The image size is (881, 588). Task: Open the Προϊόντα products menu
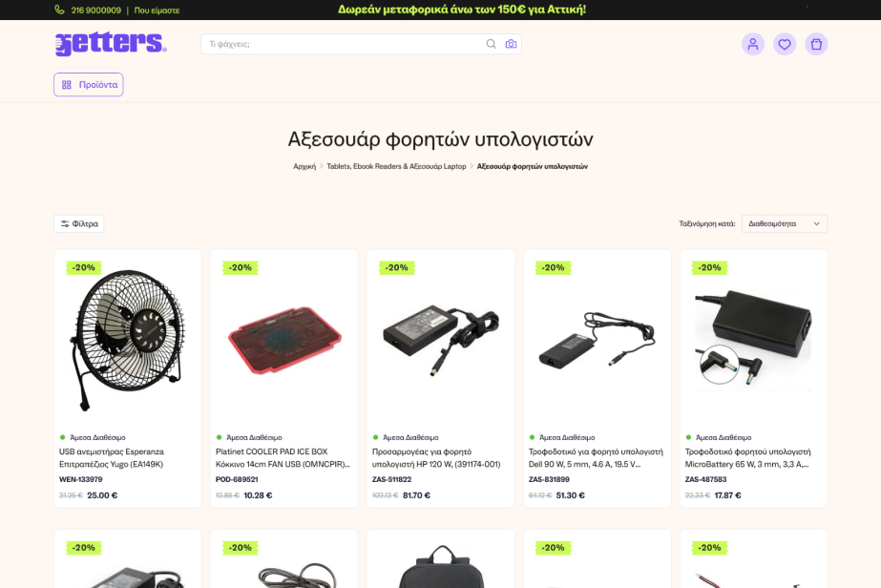89,85
